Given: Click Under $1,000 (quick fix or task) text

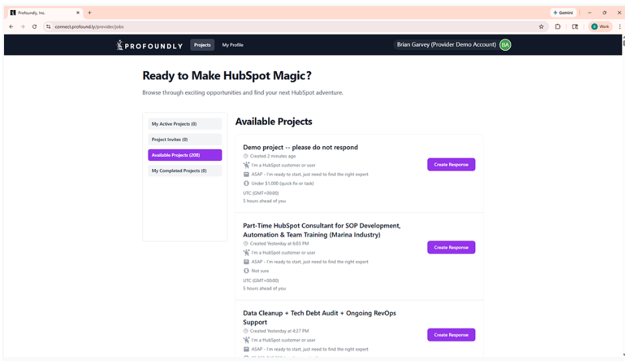Looking at the screenshot, I should [x=283, y=184].
